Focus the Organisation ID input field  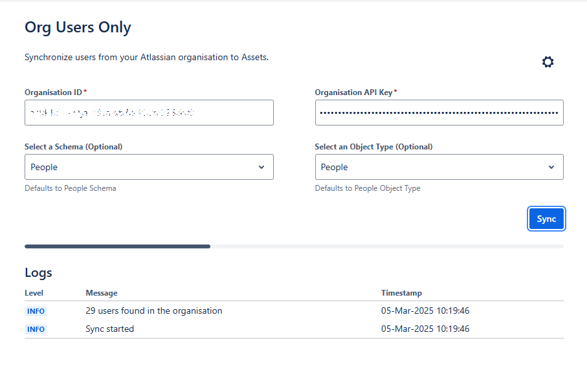pos(149,113)
